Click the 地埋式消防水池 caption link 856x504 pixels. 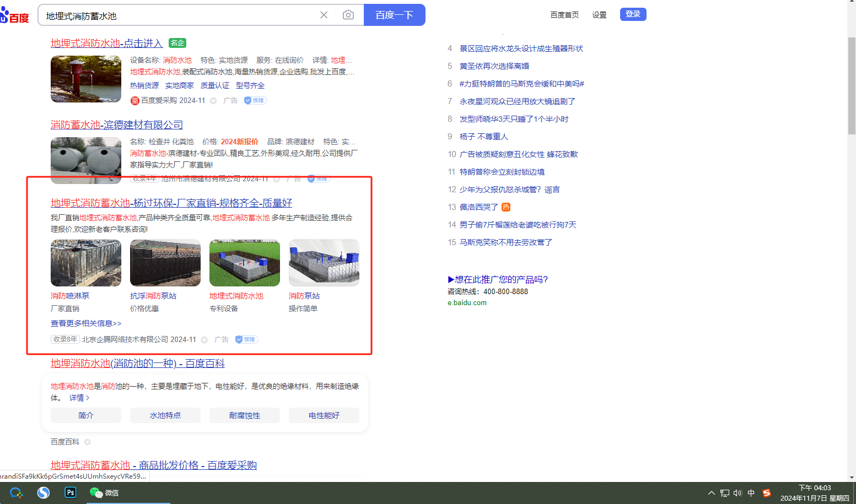[236, 296]
